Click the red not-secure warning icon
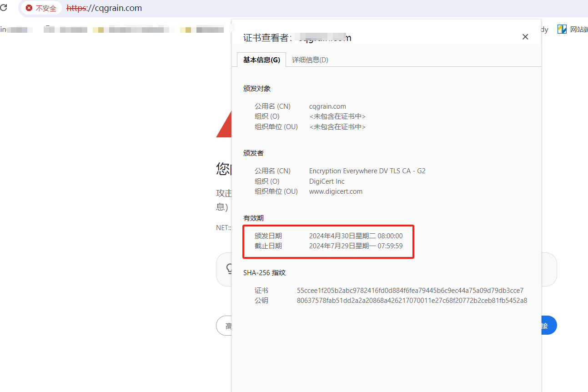Viewport: 588px width, 392px height. coord(29,8)
